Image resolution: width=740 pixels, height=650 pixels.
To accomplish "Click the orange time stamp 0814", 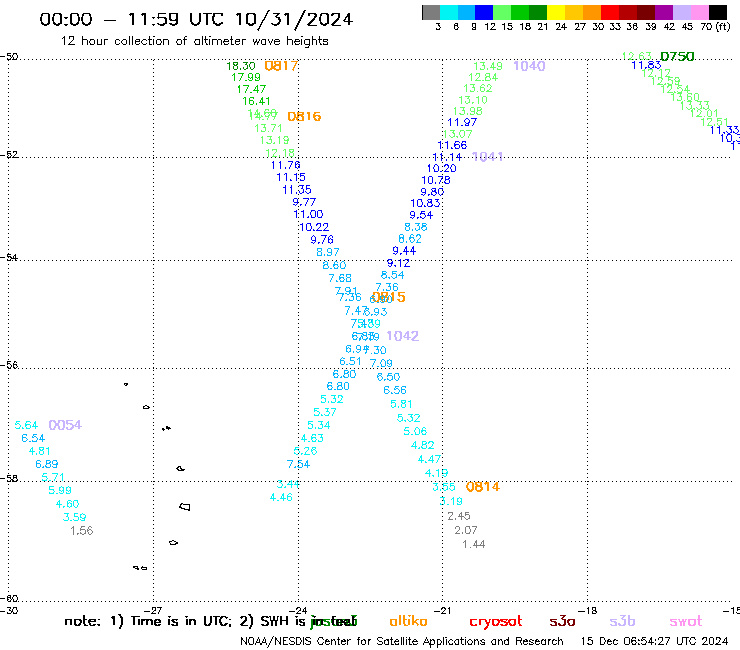I will (482, 487).
